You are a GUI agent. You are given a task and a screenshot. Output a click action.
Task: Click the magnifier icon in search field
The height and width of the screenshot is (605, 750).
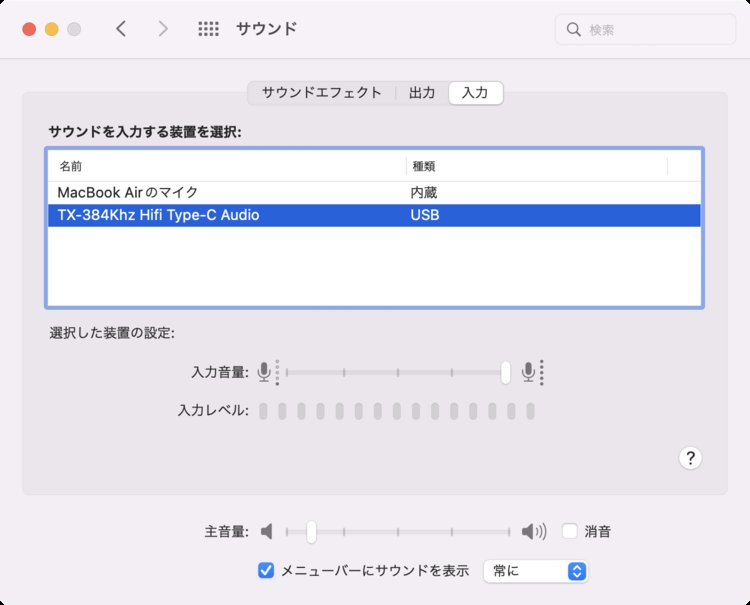point(574,30)
